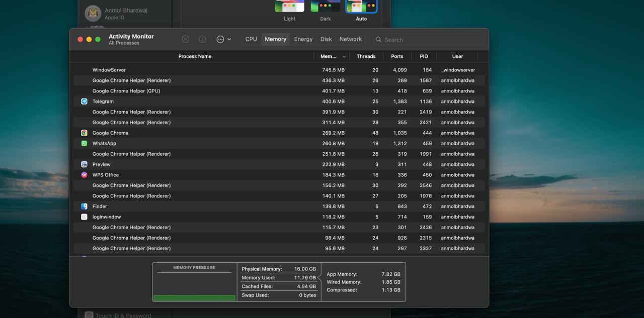Click the loginwindow icon in list
644x318 pixels.
[84, 217]
